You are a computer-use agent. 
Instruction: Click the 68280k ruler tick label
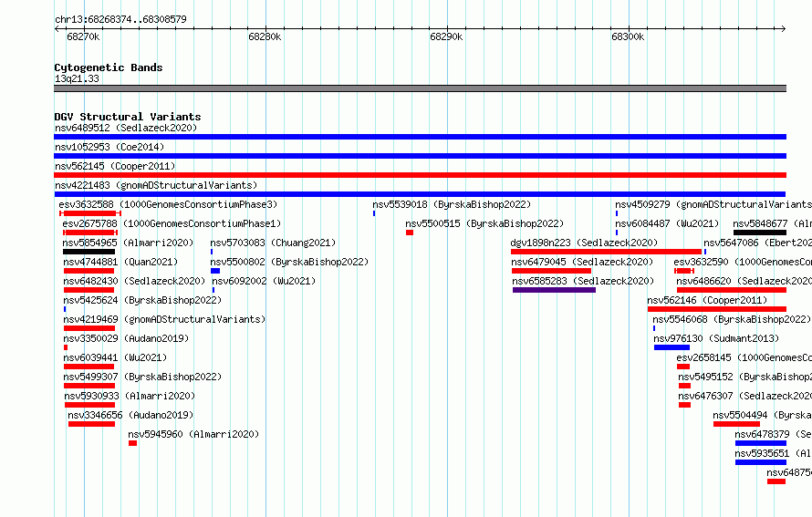coord(265,36)
